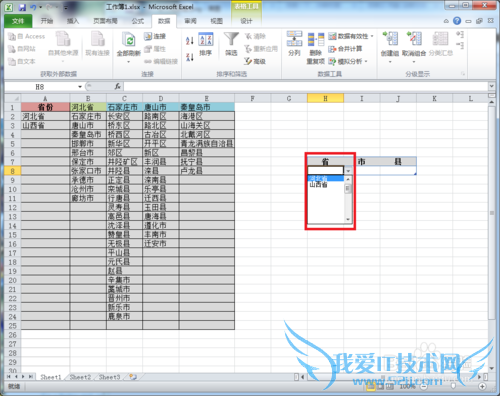Switch to Home (开始) ribbon tab

[x=47, y=21]
